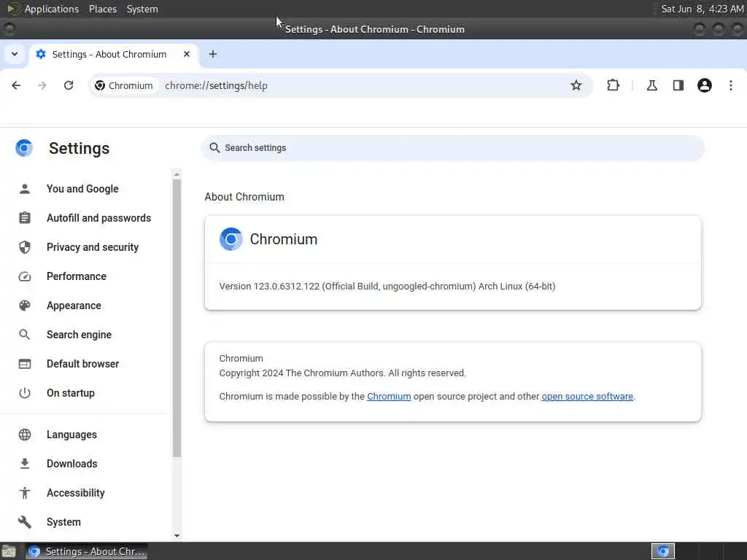Click the Copyright 2024 The Chromium Authors text
This screenshot has width=747, height=560.
pos(343,373)
